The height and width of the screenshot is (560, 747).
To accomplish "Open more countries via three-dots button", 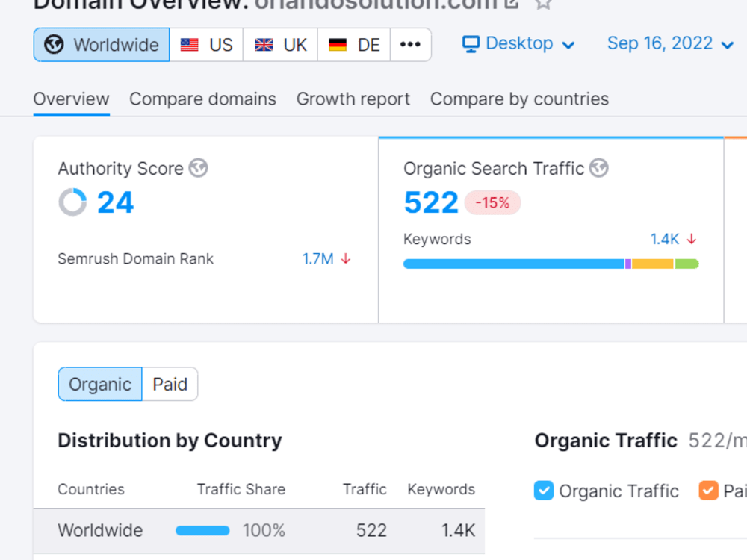I will [410, 45].
